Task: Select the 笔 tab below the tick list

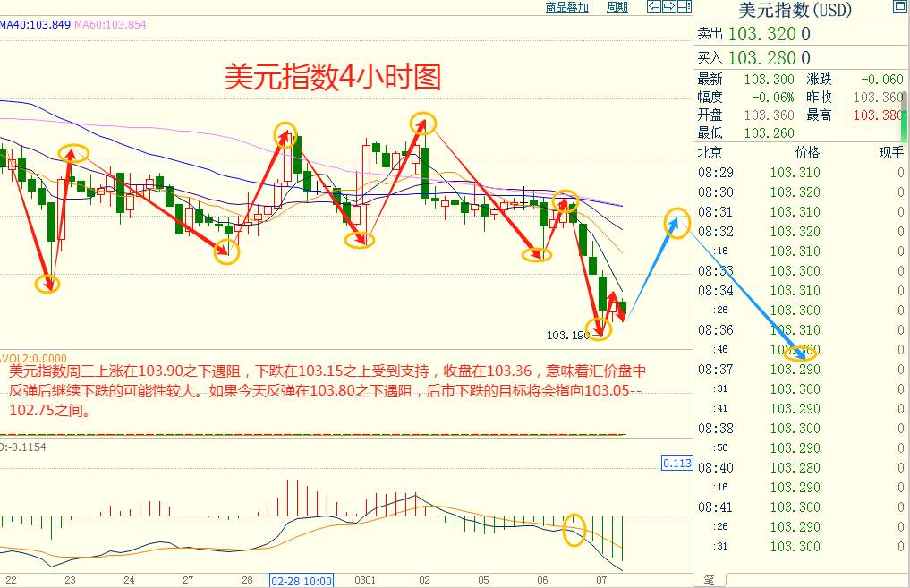Action: pos(710,579)
